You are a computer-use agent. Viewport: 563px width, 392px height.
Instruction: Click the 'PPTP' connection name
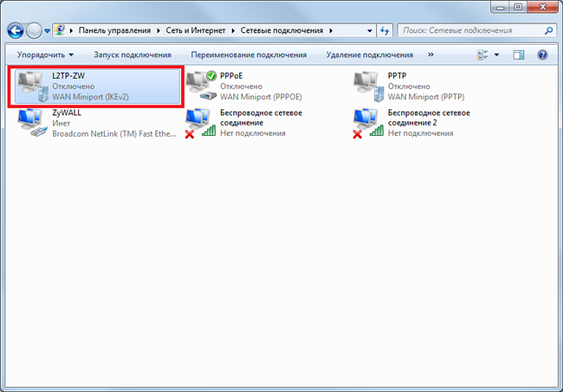point(397,76)
